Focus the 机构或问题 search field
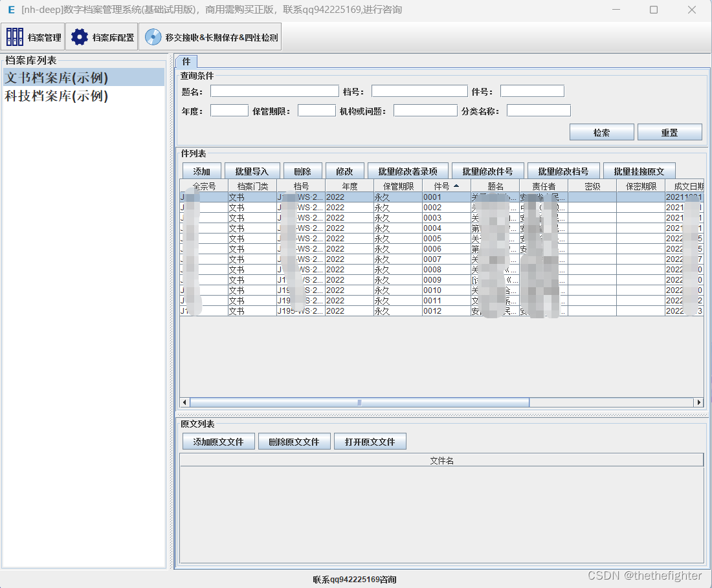712x588 pixels. (425, 111)
